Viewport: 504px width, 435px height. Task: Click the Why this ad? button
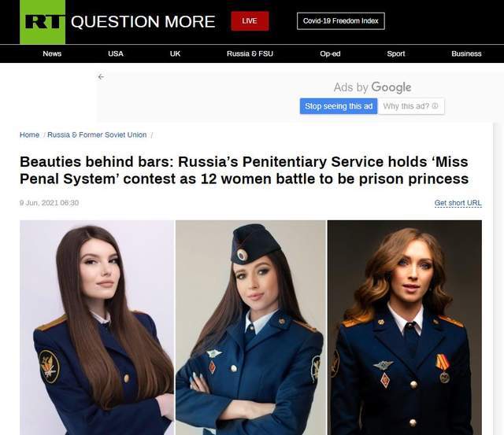point(411,106)
